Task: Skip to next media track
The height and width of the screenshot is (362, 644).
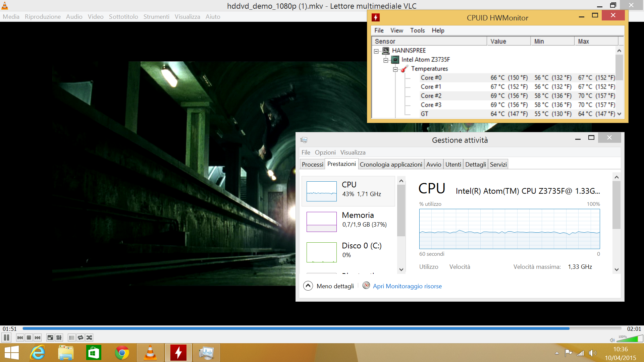Action: [x=38, y=338]
